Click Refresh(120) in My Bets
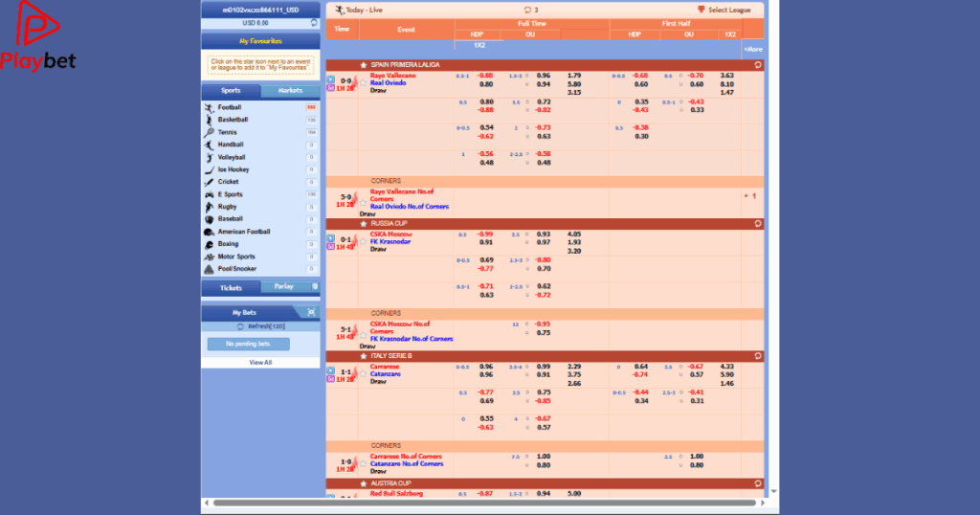980x515 pixels. click(x=260, y=326)
